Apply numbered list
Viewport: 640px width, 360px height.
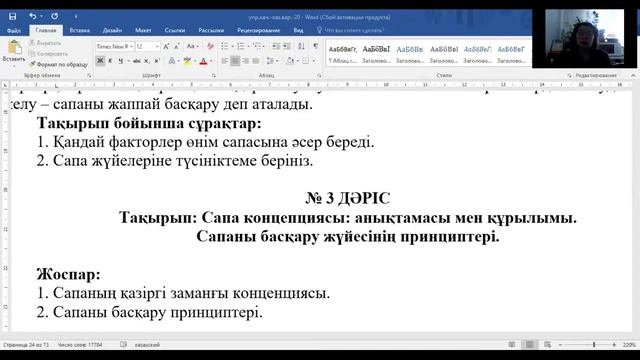pos(240,47)
